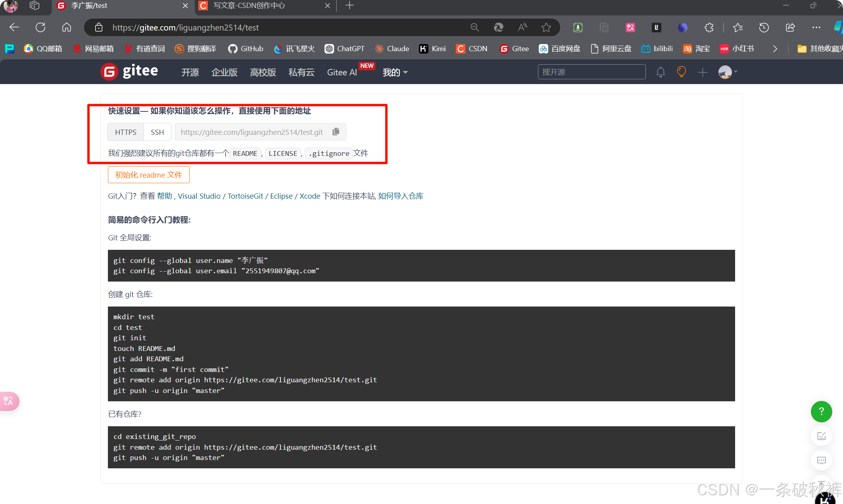This screenshot has width=843, height=504.
Task: Open 私有云 in Gitee navigation
Action: pos(301,72)
